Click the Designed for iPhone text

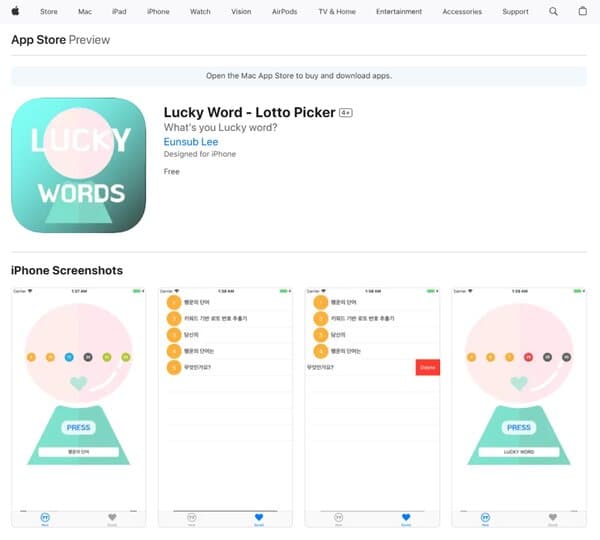coord(200,154)
